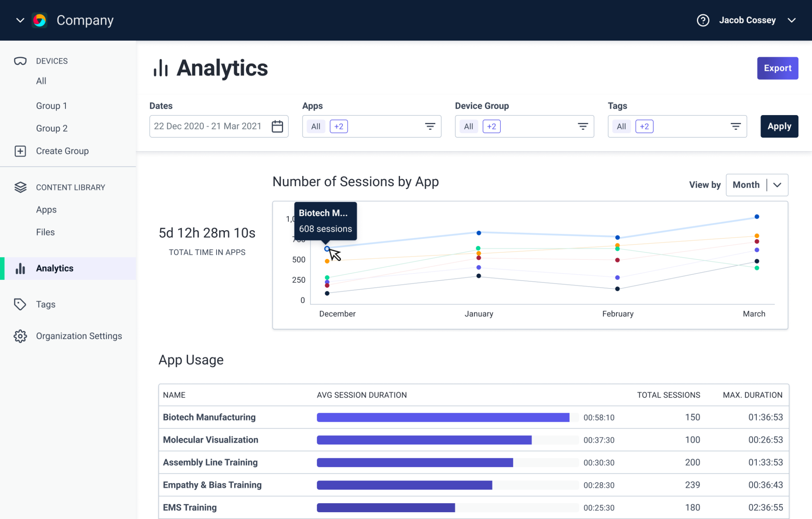This screenshot has width=812, height=519.
Task: Click the Tags label icon in sidebar
Action: (x=20, y=304)
